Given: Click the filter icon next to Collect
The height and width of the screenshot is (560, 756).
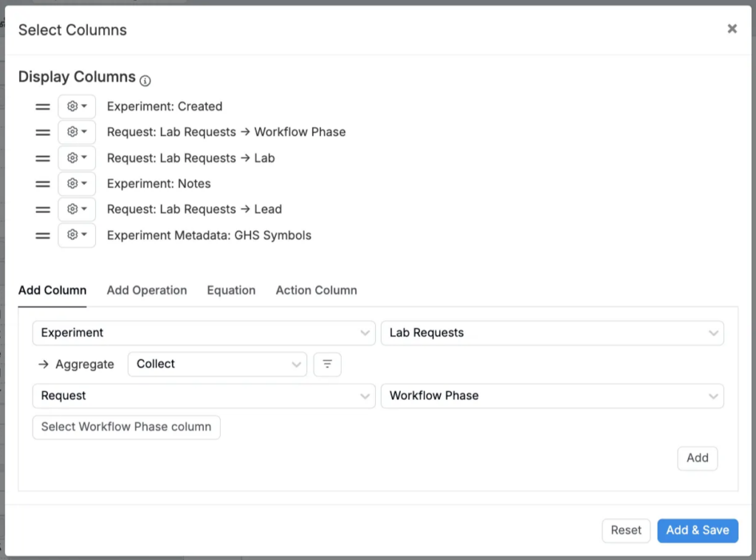Looking at the screenshot, I should 327,364.
